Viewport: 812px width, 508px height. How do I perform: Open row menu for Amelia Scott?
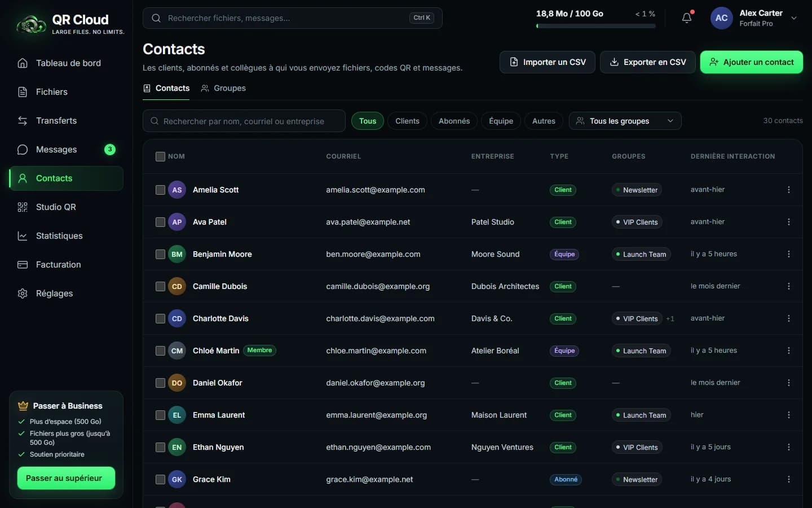tap(788, 190)
